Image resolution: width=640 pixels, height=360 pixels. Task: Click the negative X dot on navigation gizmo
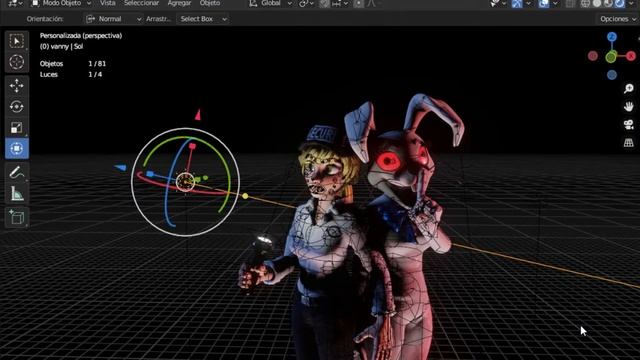[593, 56]
